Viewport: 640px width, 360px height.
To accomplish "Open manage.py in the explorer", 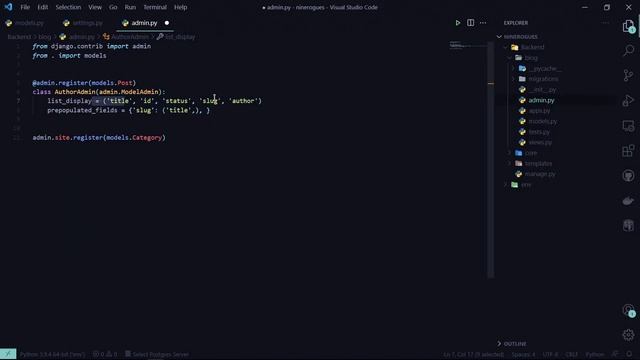I will 540,174.
